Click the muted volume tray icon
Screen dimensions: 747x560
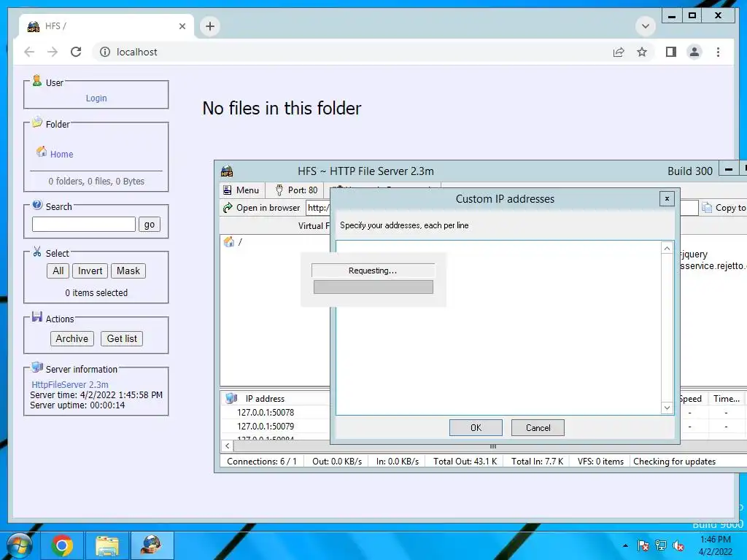click(x=678, y=545)
